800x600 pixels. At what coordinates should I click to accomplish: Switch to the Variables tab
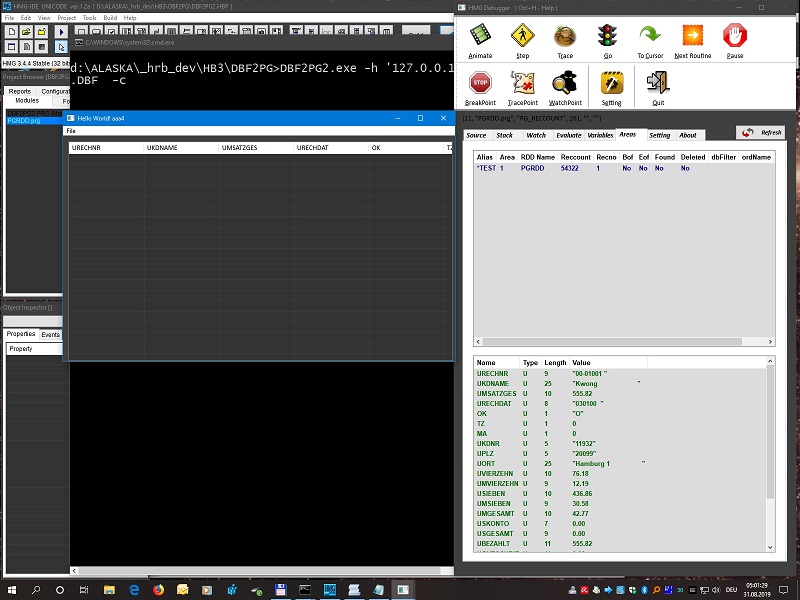[600, 135]
